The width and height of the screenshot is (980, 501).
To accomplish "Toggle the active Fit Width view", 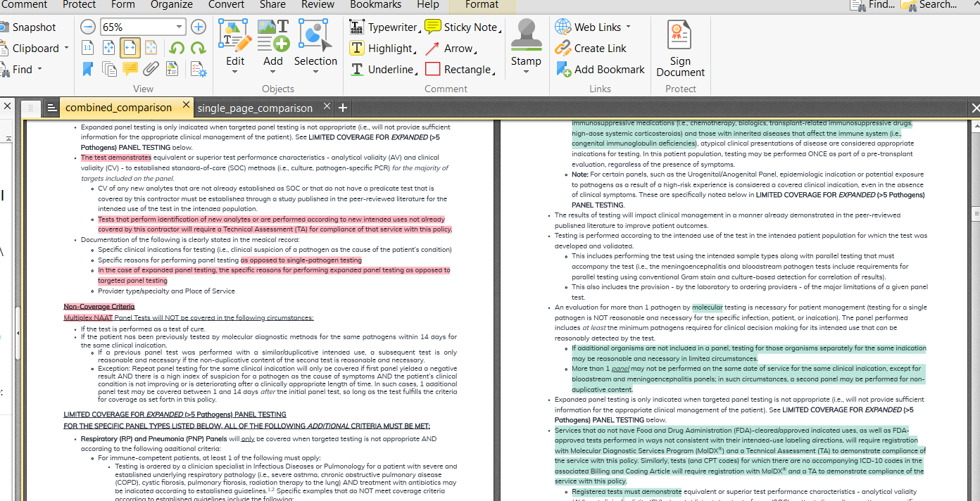I will (130, 48).
